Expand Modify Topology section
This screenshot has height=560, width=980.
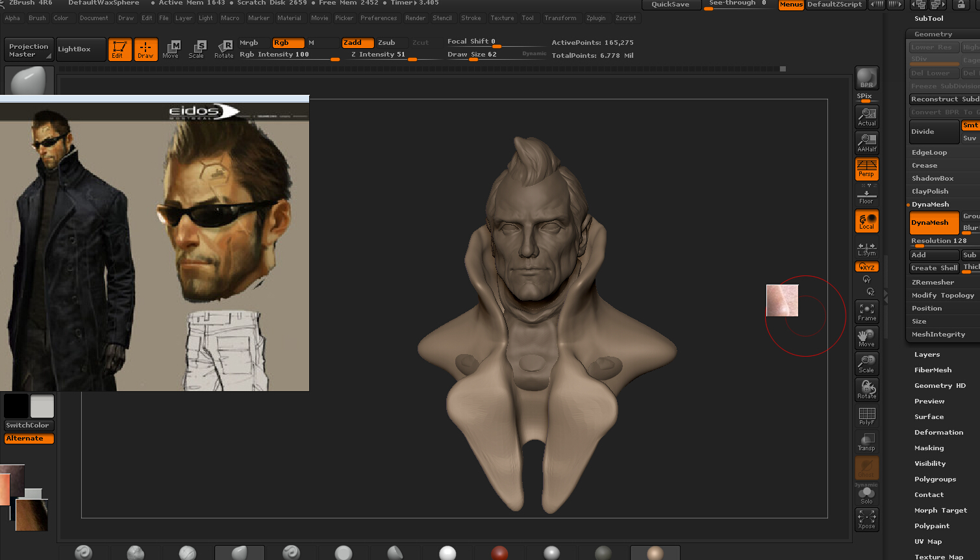click(x=943, y=296)
